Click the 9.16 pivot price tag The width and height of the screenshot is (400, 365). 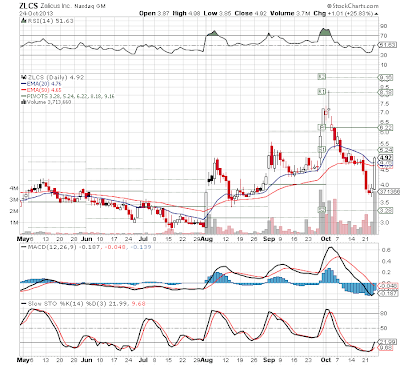pyautogui.click(x=386, y=77)
